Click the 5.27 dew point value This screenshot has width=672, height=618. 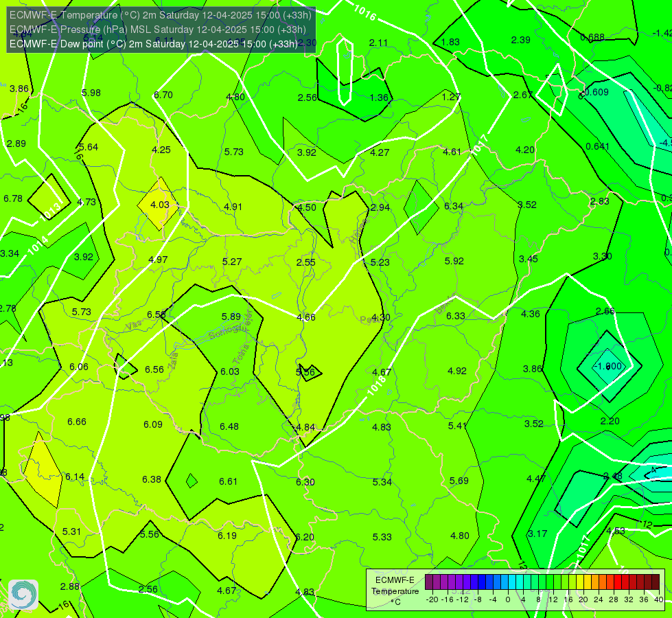point(232,262)
